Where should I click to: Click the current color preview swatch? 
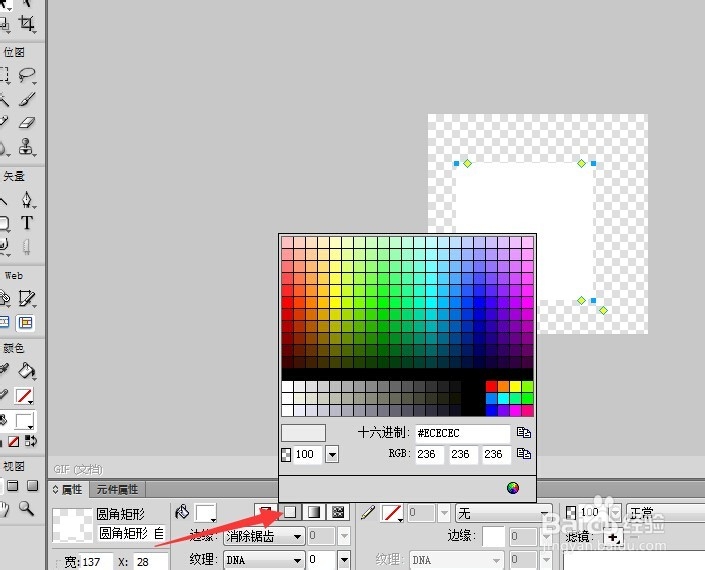[303, 433]
